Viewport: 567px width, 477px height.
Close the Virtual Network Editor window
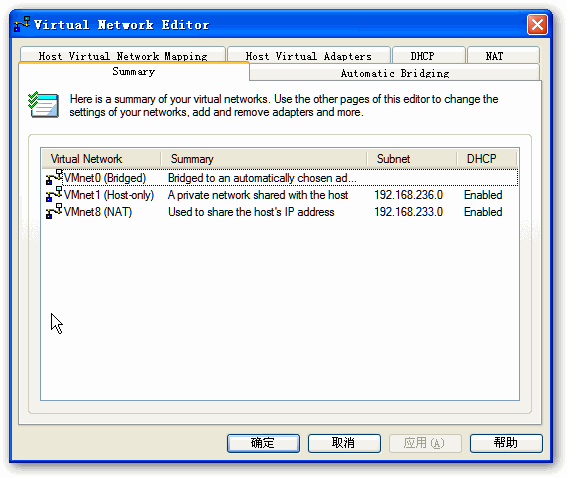[x=537, y=25]
